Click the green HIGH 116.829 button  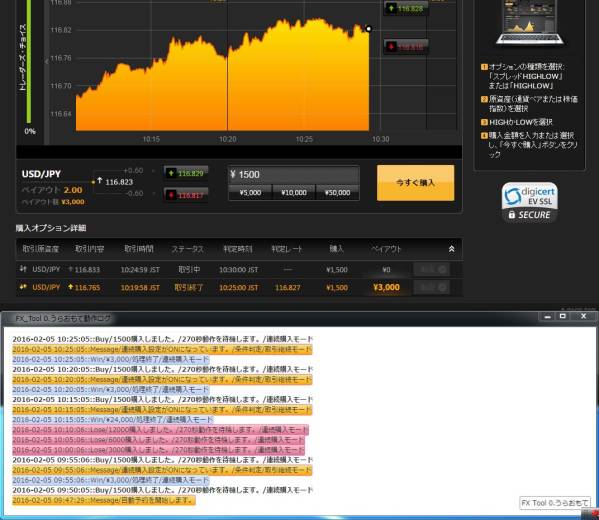186,173
